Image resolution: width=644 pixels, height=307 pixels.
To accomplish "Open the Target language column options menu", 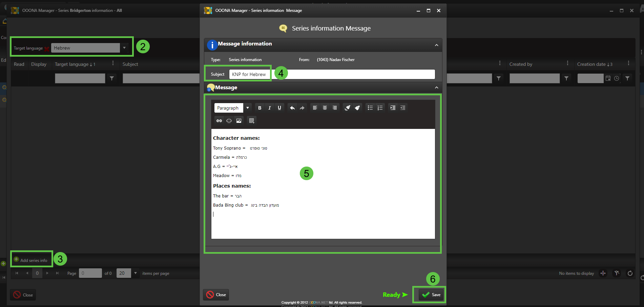I will 113,63.
